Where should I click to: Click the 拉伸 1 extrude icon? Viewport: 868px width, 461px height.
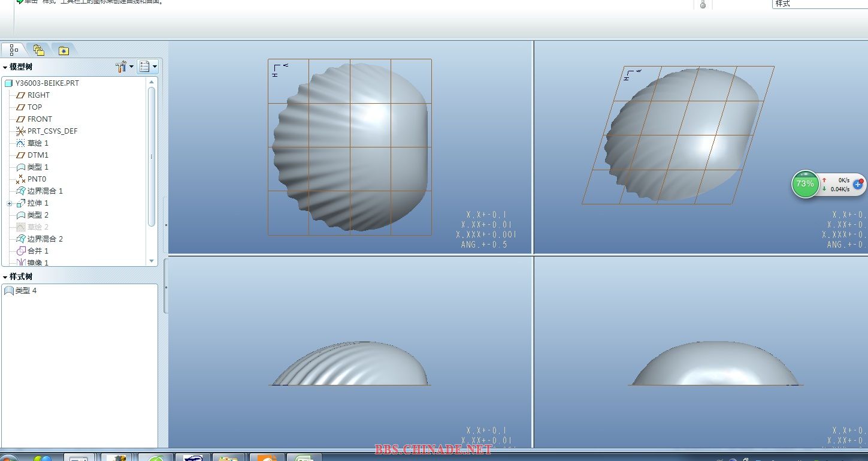point(20,203)
